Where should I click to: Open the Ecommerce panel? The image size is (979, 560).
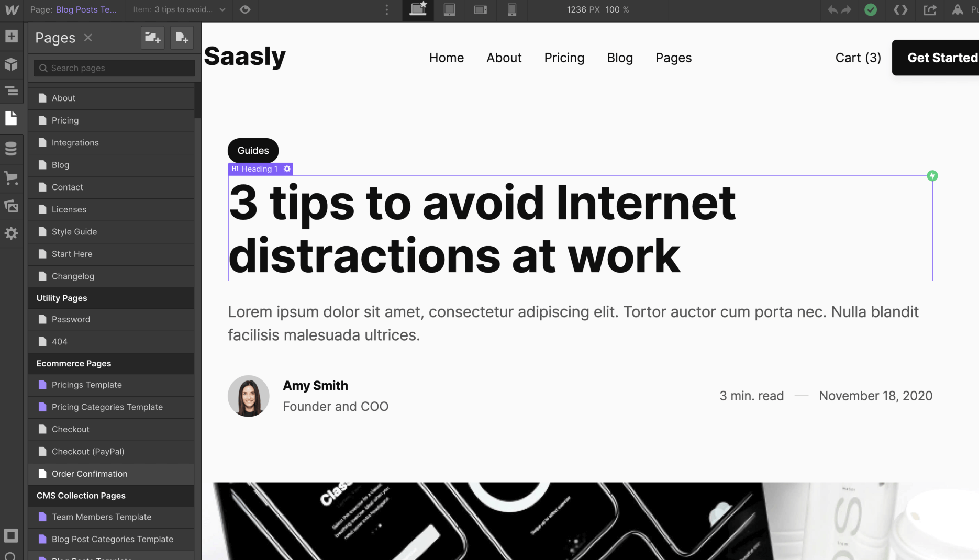pos(11,178)
